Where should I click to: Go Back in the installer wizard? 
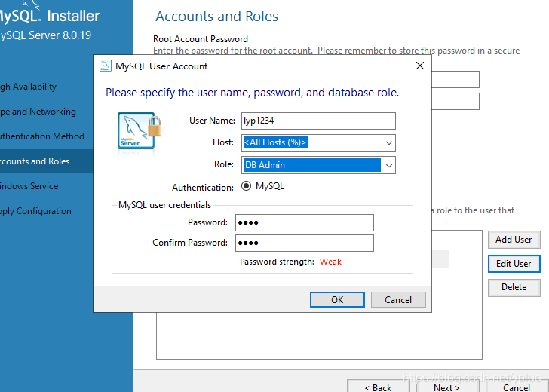[x=378, y=387]
